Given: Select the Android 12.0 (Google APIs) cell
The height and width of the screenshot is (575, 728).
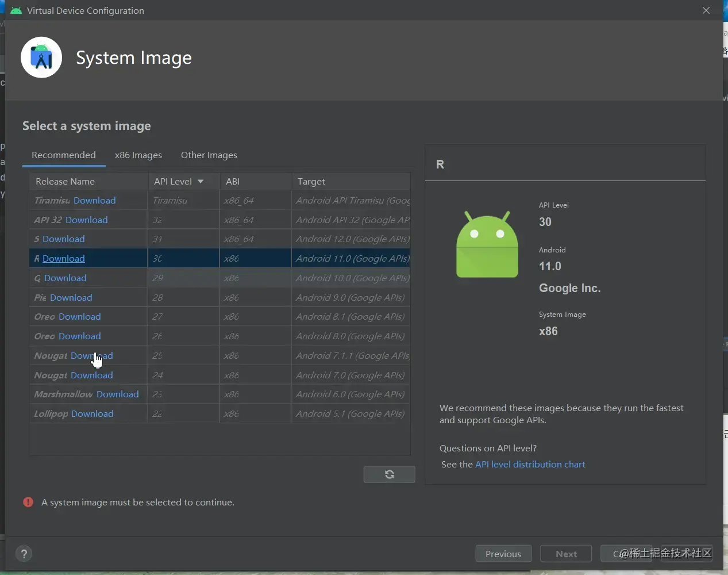Looking at the screenshot, I should [x=351, y=239].
